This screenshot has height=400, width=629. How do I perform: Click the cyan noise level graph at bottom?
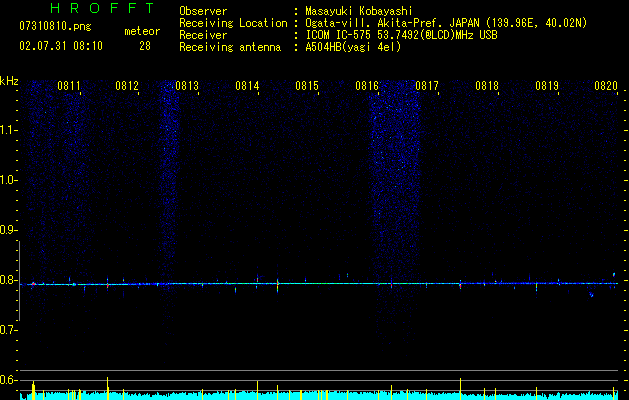(319, 396)
